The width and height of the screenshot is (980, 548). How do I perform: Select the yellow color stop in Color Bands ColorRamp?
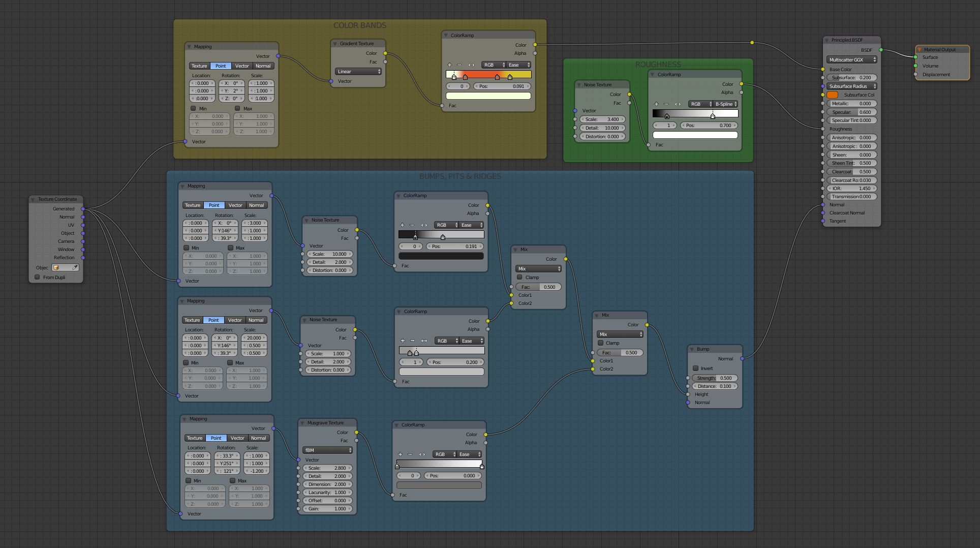510,77
